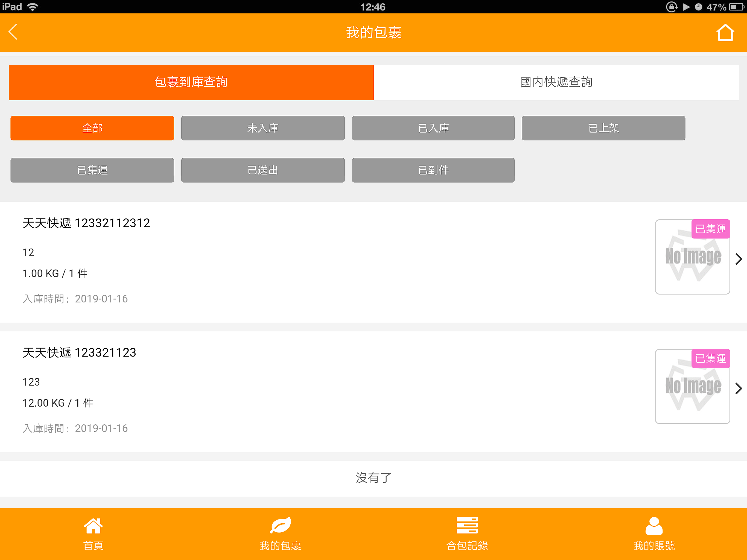
Task: Open thumbnail of package 12332112312
Action: 693,257
